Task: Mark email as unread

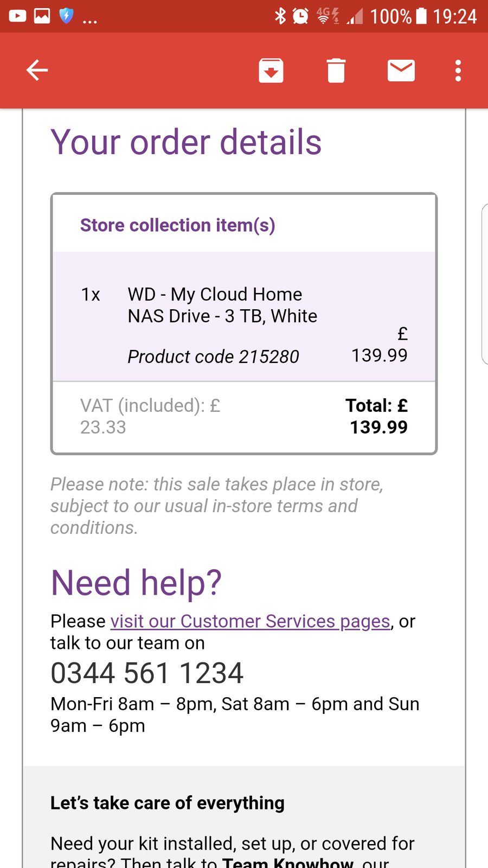Action: coord(401,71)
